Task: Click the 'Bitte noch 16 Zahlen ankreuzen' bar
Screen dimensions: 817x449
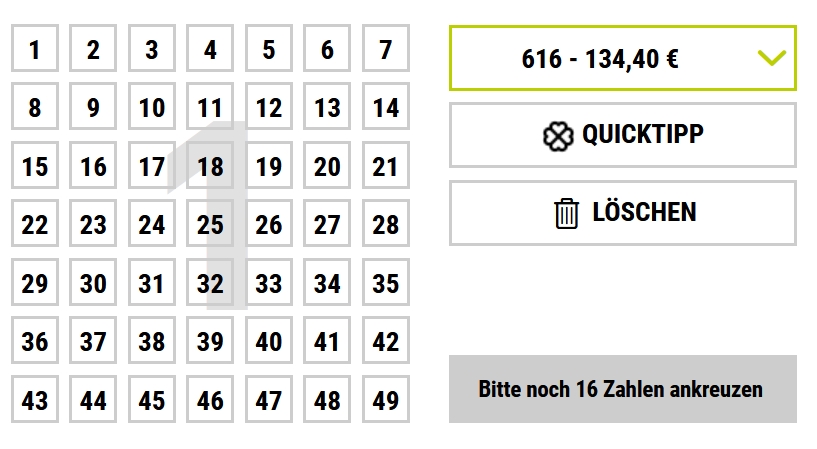Action: [x=623, y=389]
